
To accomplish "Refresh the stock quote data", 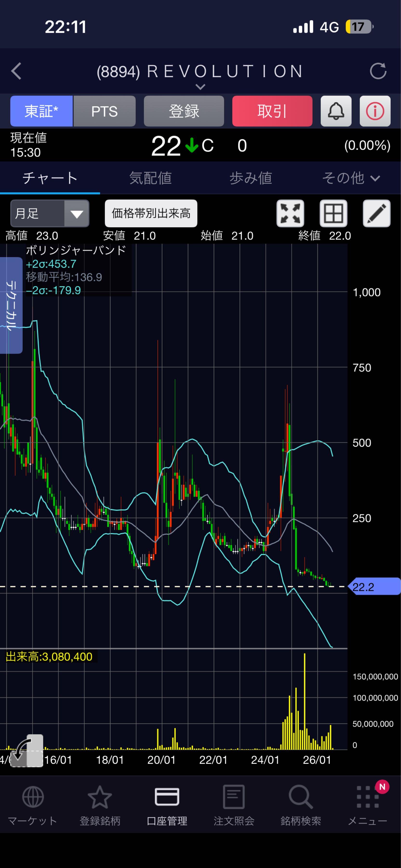I will pos(378,71).
